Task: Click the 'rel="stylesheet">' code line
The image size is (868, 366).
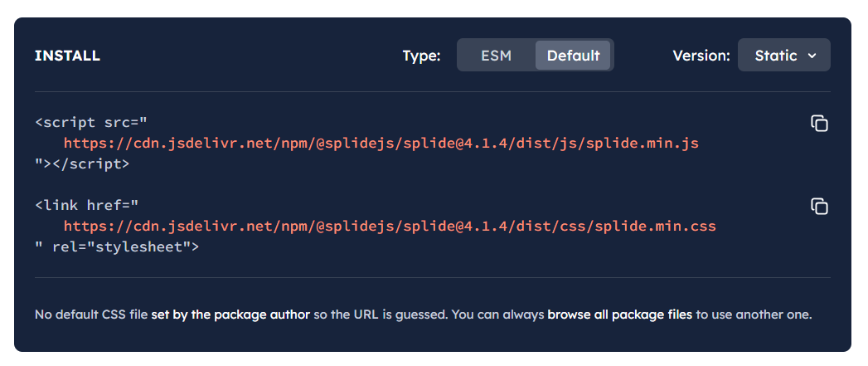Action: click(117, 246)
